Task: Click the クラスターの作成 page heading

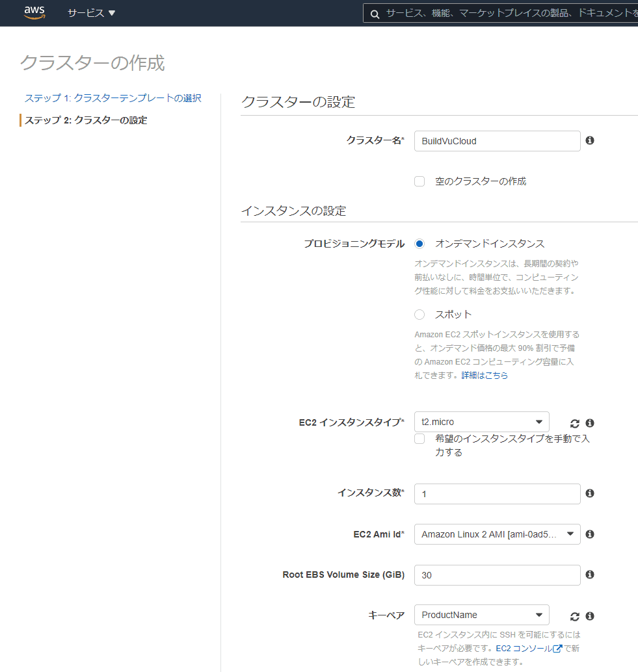Action: pyautogui.click(x=92, y=63)
